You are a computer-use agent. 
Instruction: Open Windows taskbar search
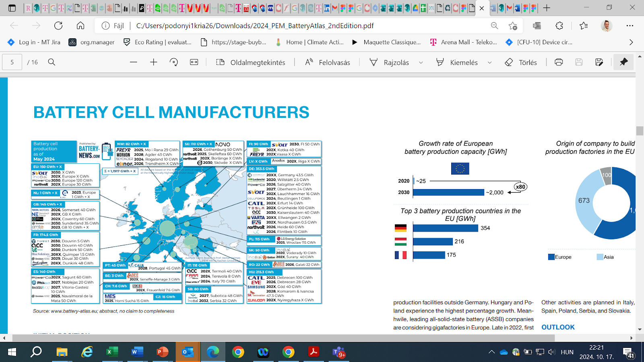(36, 352)
